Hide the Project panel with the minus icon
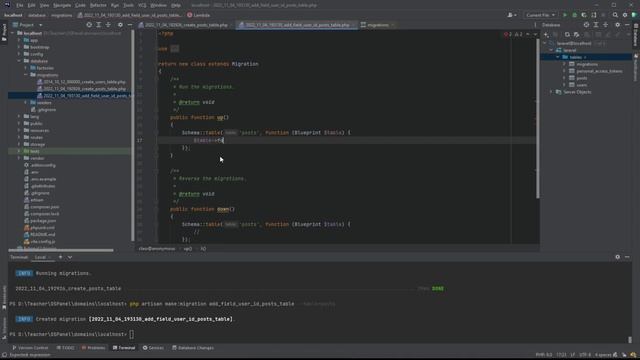Screen dimensions: 640x360 pos(129,25)
